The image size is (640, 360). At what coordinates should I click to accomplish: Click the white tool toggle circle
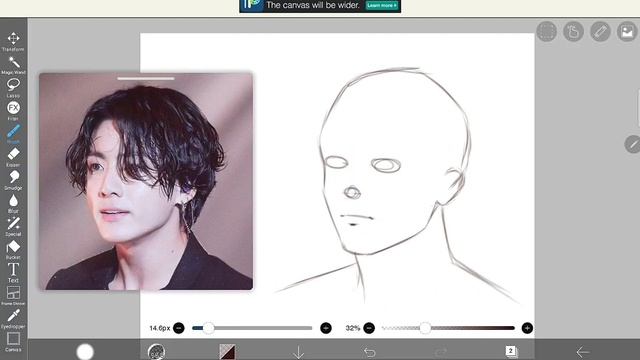[85, 352]
